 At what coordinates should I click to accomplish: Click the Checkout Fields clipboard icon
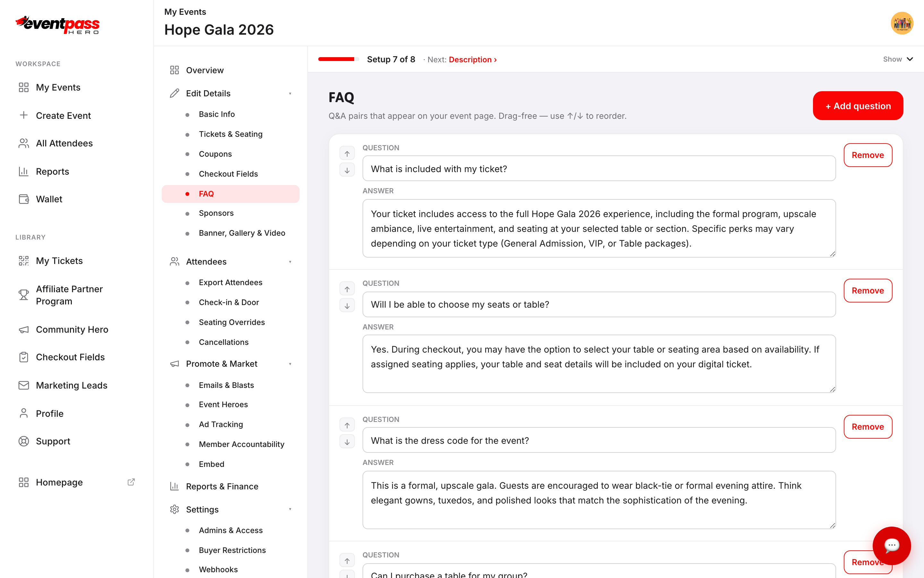click(24, 357)
